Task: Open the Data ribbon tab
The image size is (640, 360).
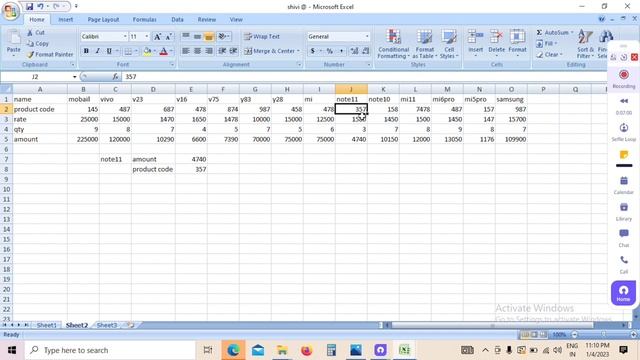Action: 177,19
